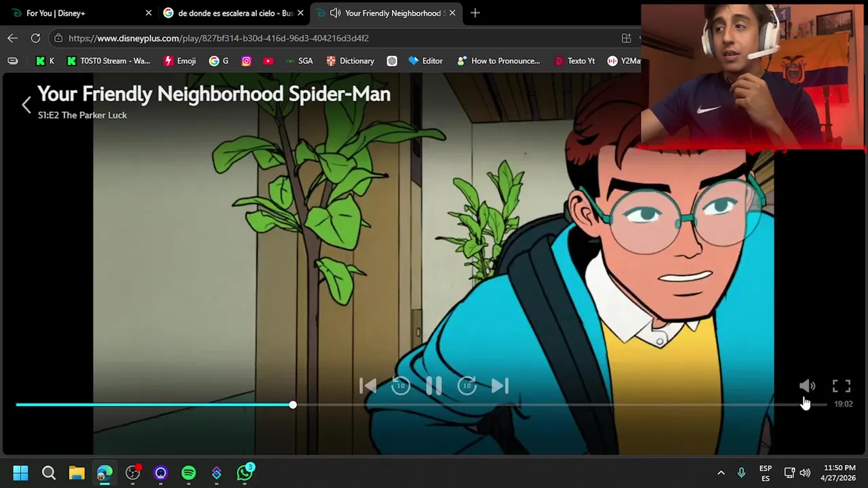Open Windows taskbar search
The height and width of the screenshot is (488, 868).
coord(49,473)
